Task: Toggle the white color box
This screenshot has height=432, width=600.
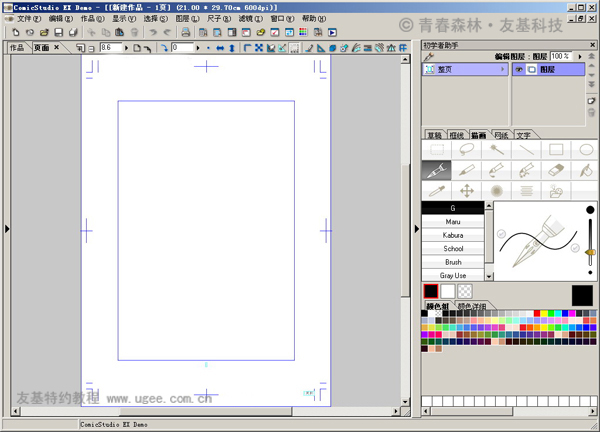Action: click(448, 291)
